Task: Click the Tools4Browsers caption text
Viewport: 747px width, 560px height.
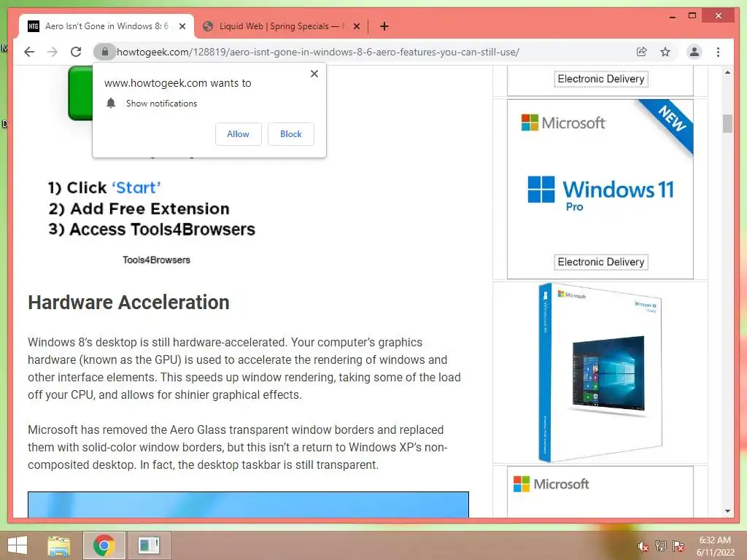Action: (x=156, y=260)
